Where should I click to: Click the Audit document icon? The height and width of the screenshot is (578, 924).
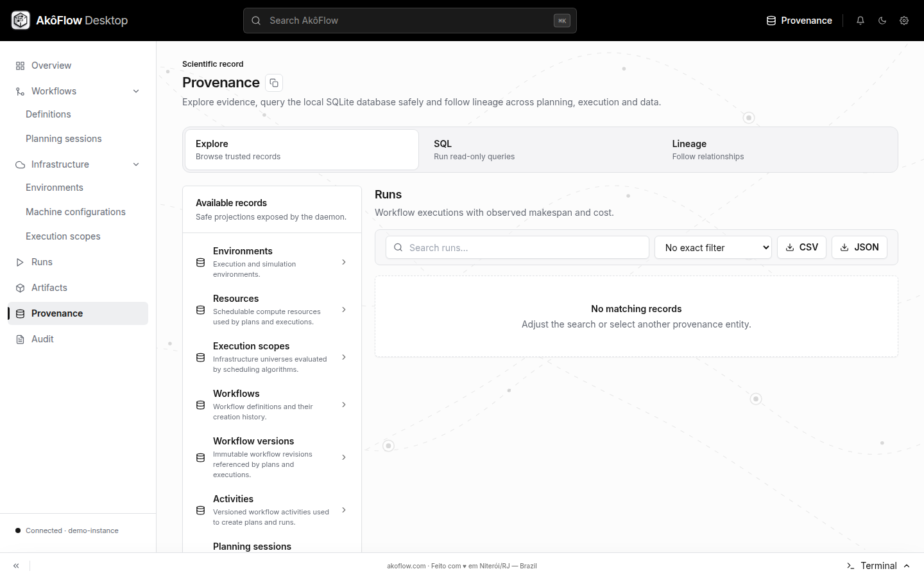[20, 339]
